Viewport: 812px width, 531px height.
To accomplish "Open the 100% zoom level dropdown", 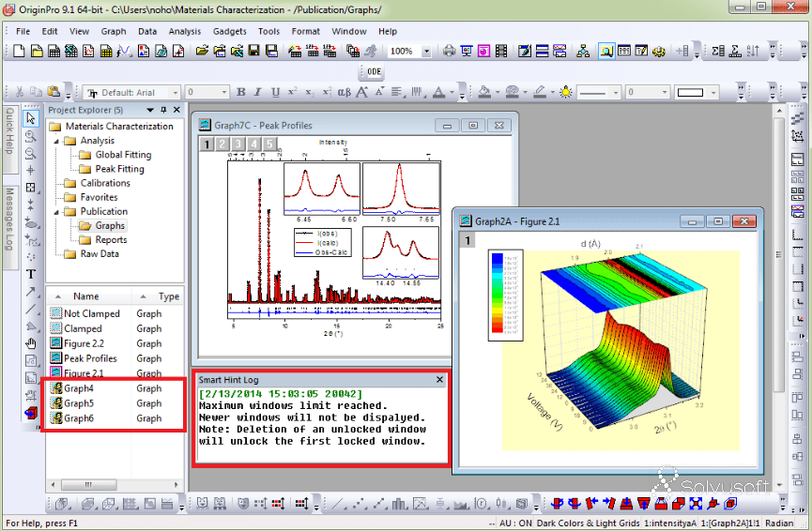I will pos(427,52).
